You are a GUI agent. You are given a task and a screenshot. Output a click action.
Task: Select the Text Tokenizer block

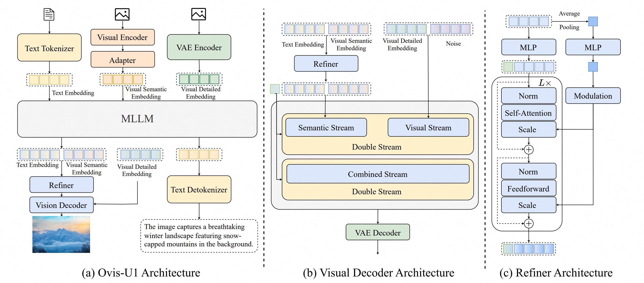(49, 47)
